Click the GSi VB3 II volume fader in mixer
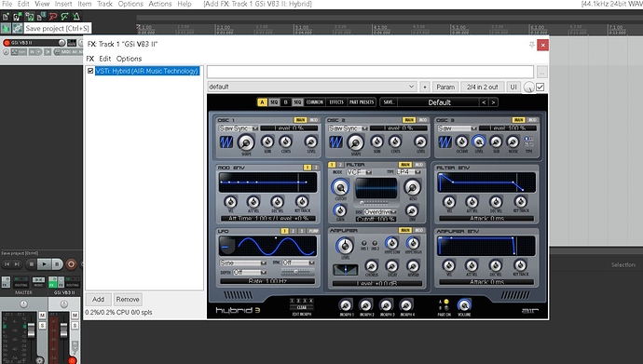The height and width of the screenshot is (364, 643). [x=64, y=330]
